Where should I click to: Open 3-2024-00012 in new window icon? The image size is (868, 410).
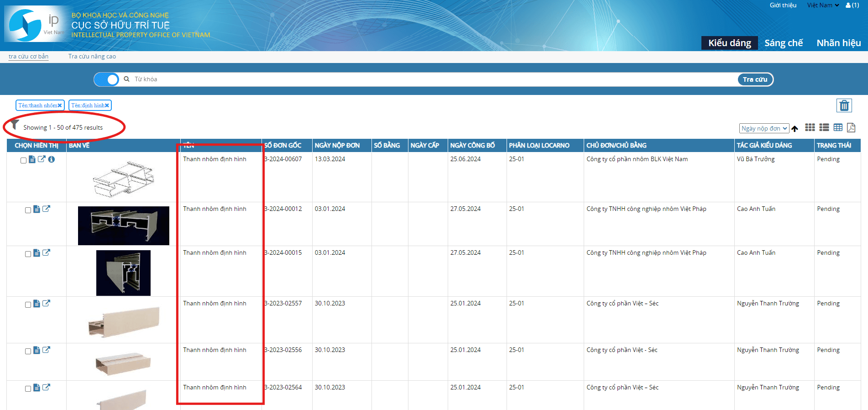(46, 209)
